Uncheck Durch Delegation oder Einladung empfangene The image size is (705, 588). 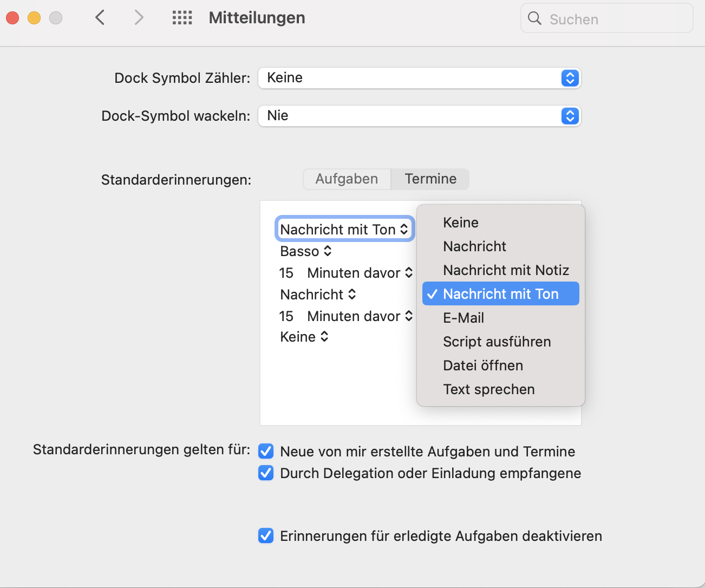point(266,473)
